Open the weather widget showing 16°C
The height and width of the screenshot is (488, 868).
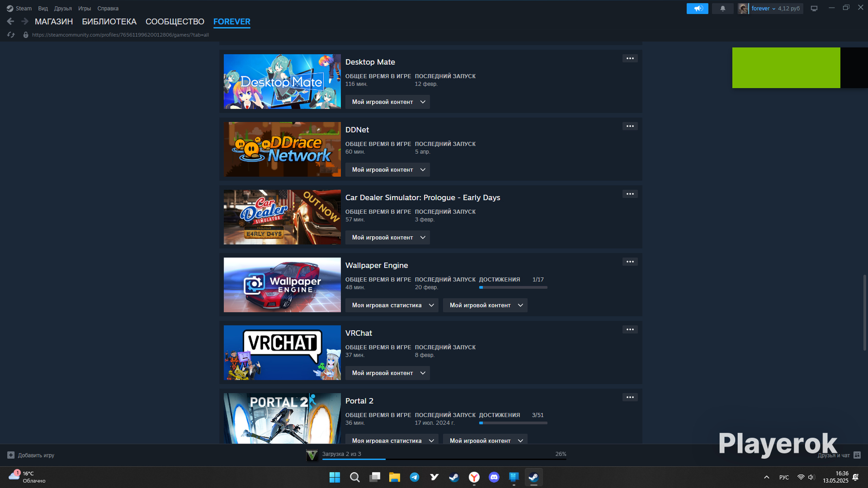tap(27, 477)
